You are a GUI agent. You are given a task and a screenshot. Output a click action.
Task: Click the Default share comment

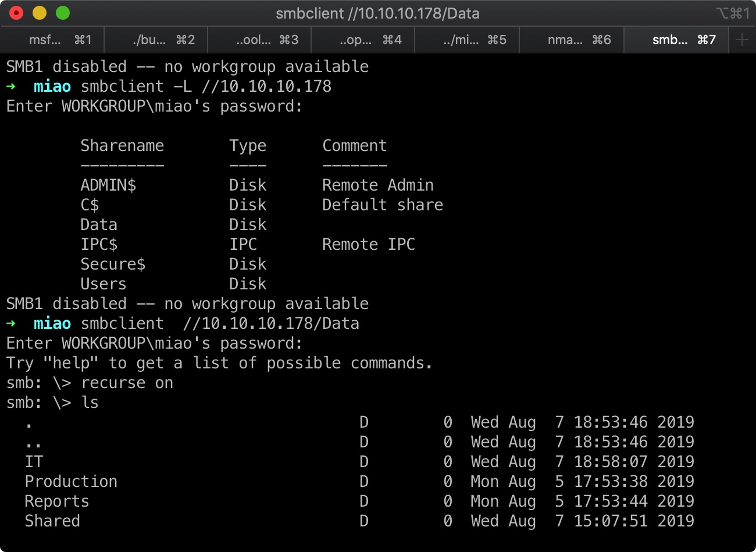[x=383, y=205]
